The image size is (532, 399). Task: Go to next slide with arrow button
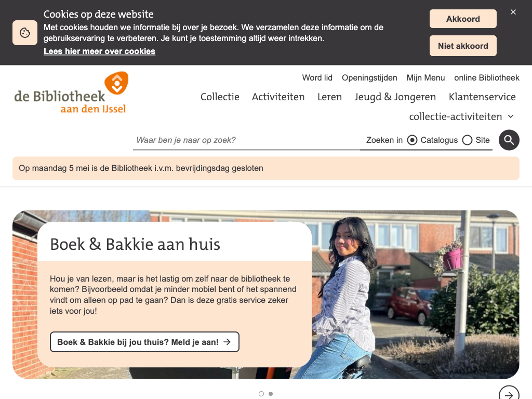point(509,394)
